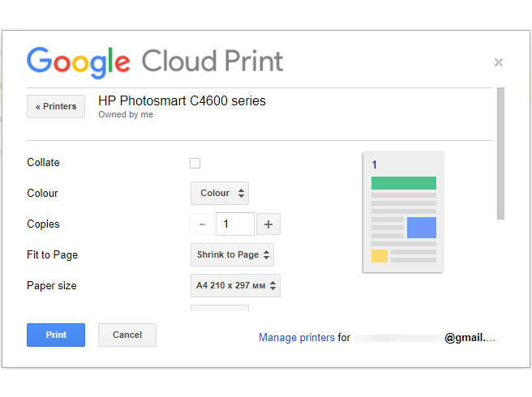
Task: Open Shrink to Page dropdown
Action: 232,254
